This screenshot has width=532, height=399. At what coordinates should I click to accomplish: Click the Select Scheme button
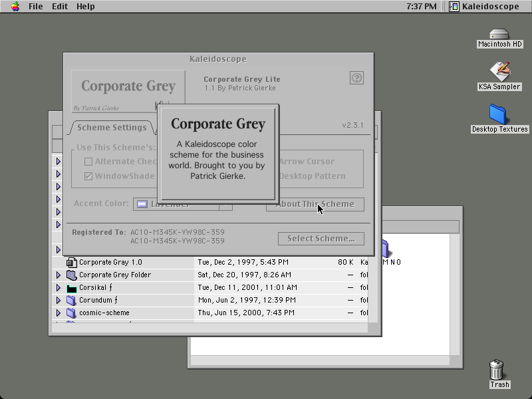click(321, 239)
